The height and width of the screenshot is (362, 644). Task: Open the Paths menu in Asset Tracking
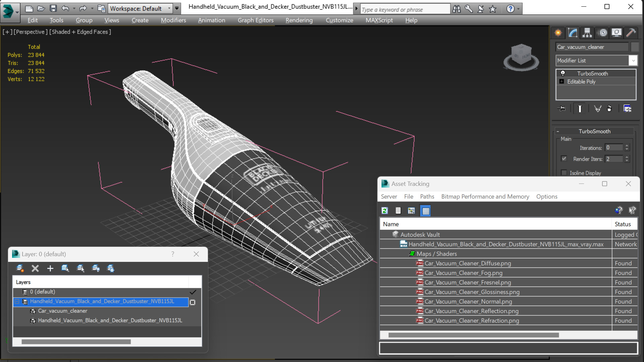pos(427,197)
